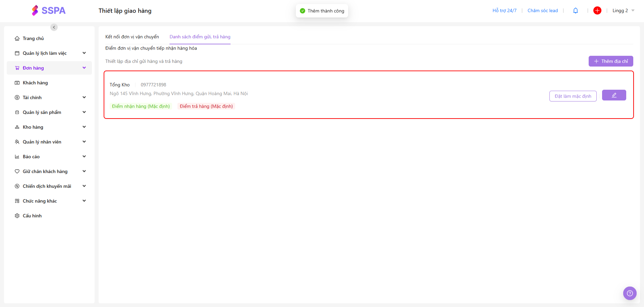The height and width of the screenshot is (307, 644).
Task: Expand Chức năng khác chevron
Action: click(84, 201)
